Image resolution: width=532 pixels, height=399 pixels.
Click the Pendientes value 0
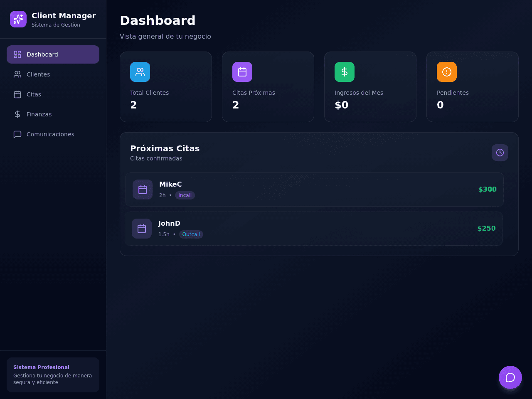coord(440,105)
